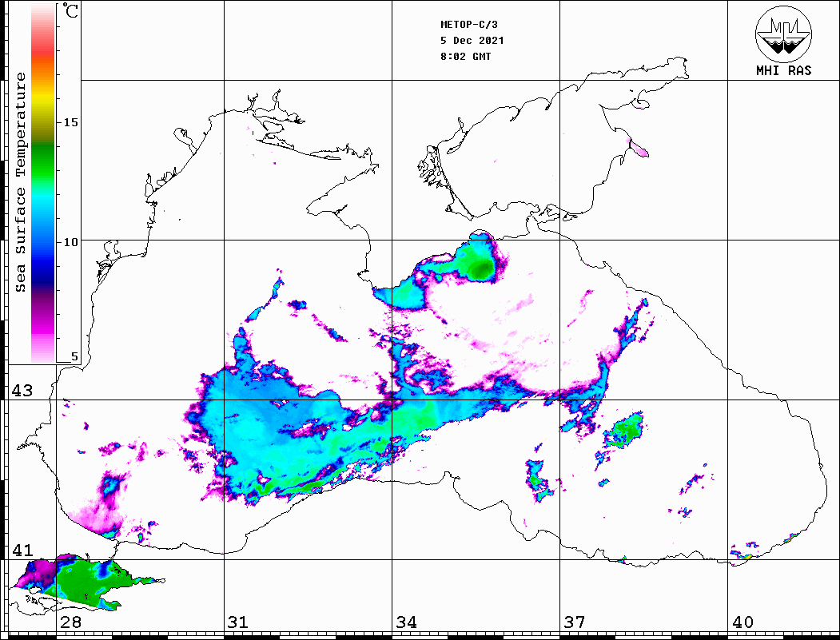
Task: Click the MHI RAS logo emblem
Action: coord(783,34)
